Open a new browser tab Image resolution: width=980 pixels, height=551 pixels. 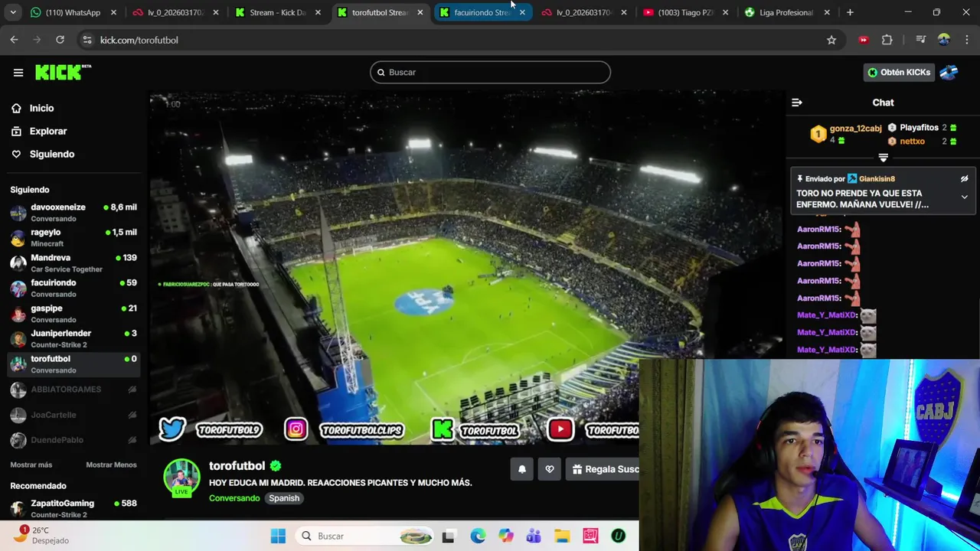(850, 12)
